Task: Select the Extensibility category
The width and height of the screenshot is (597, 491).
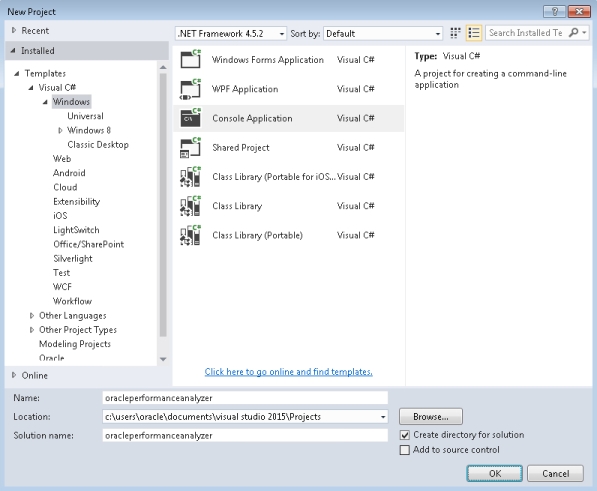Action: (77, 201)
